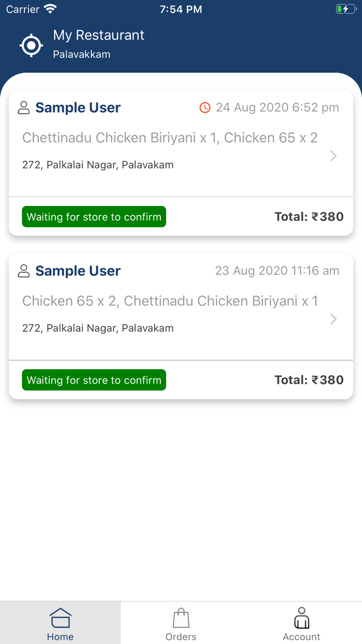Tap the Wi-Fi status icon

coord(50,9)
